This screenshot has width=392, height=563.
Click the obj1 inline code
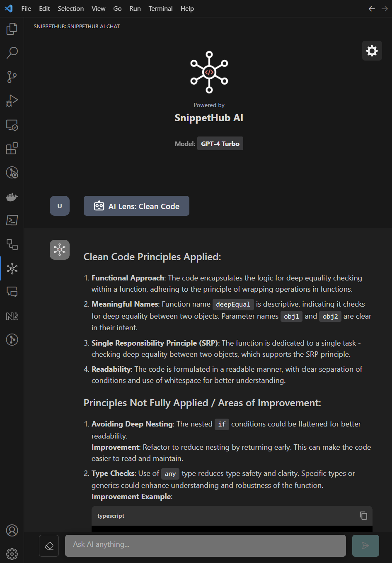291,316
